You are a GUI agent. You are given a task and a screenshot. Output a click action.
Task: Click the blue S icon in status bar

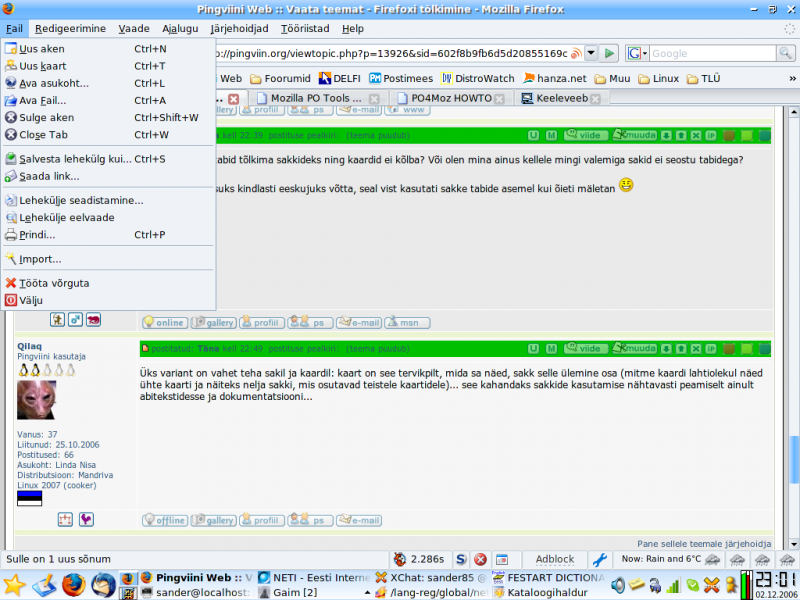pos(461,559)
